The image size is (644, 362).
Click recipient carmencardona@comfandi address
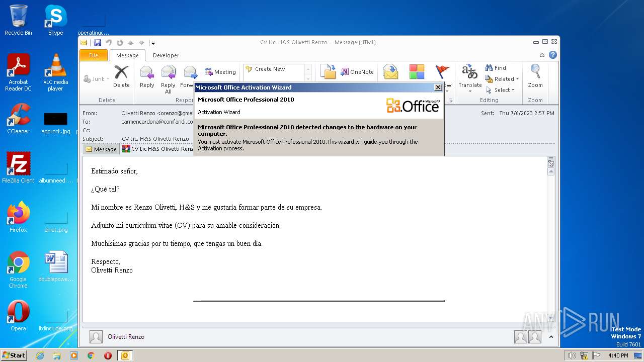click(x=157, y=122)
